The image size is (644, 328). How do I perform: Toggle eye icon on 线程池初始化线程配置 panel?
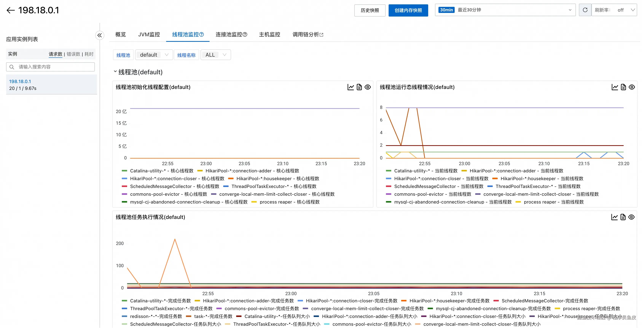pos(367,87)
